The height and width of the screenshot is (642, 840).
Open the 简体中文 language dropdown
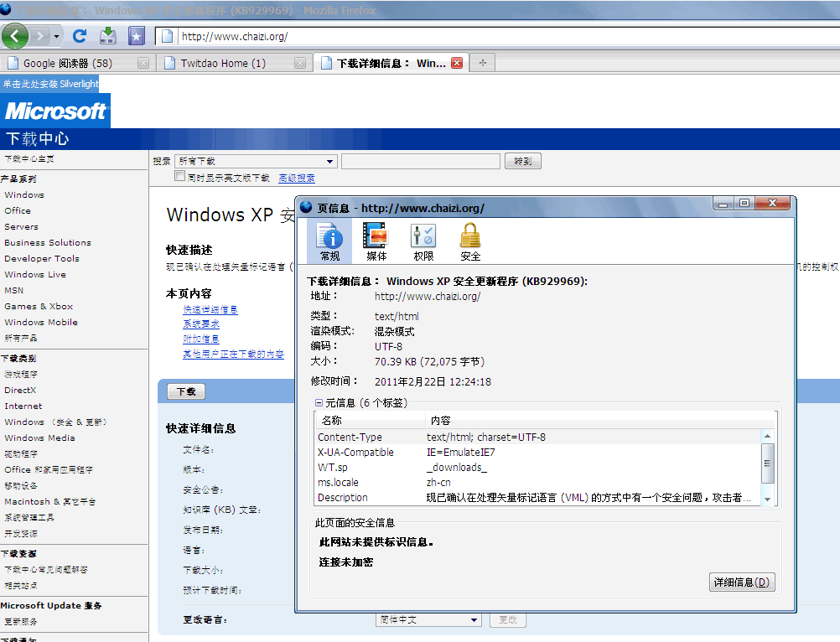click(428, 620)
